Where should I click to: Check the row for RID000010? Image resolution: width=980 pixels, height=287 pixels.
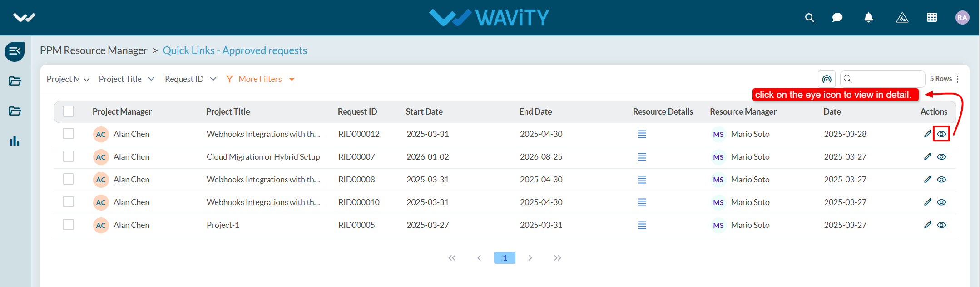coord(69,202)
